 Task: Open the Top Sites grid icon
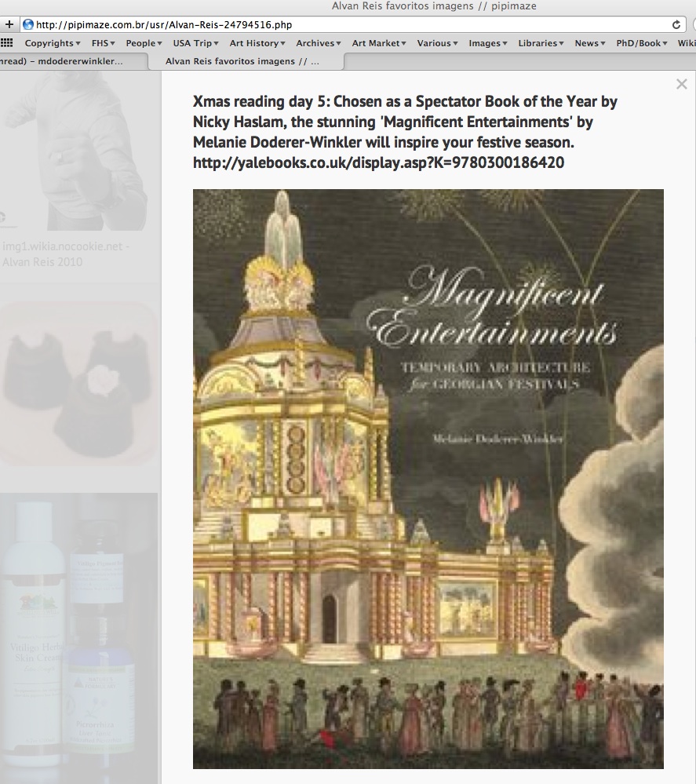6,42
